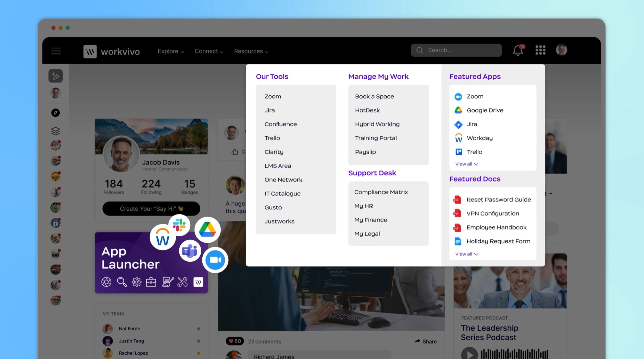The image size is (644, 359).
Task: Select Compliance Matrix menu item
Action: coord(381,192)
